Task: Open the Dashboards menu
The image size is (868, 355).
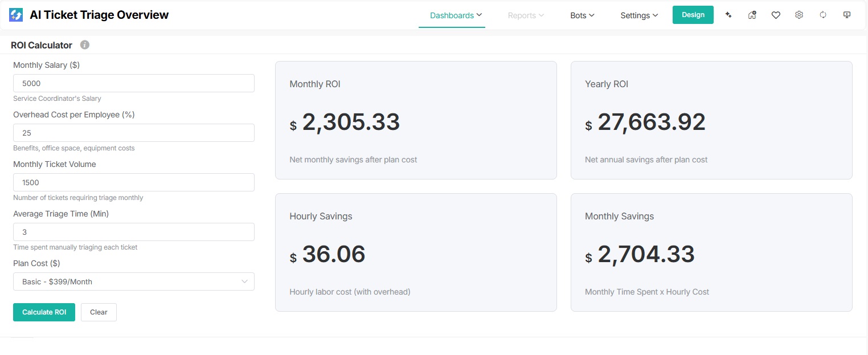Action: click(x=456, y=15)
